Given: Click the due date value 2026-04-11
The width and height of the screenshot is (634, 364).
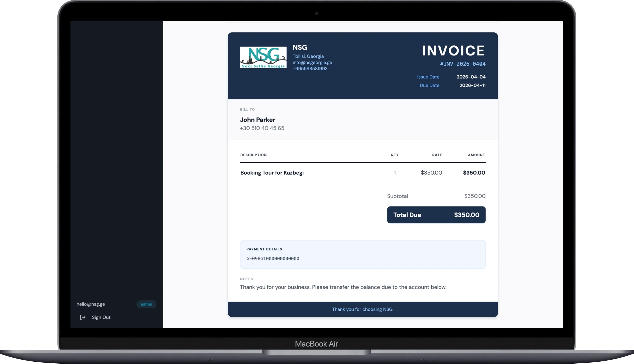Looking at the screenshot, I should coord(473,85).
